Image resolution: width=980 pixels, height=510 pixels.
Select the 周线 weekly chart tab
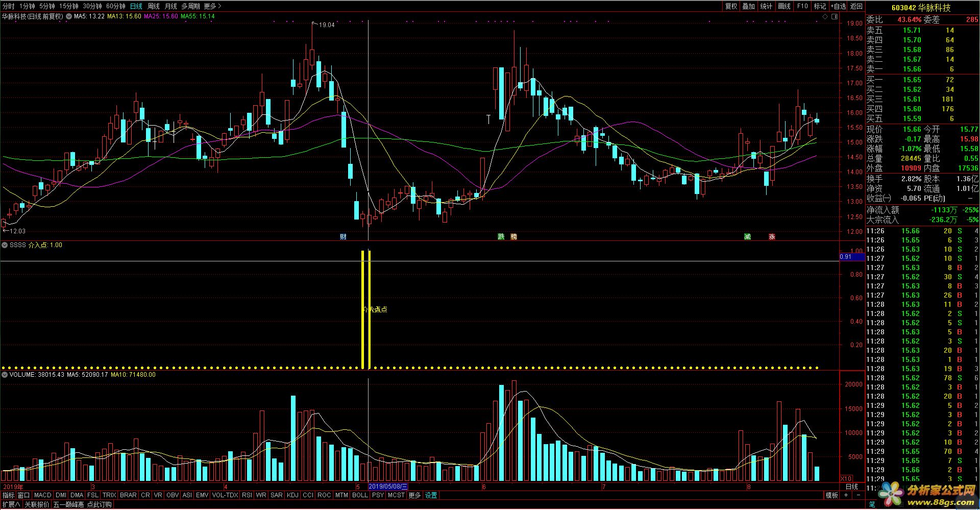[154, 6]
